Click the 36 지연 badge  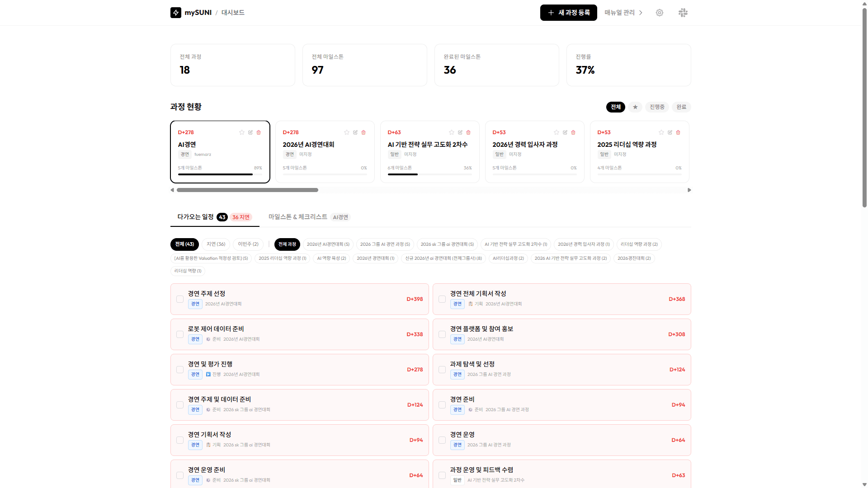point(241,217)
